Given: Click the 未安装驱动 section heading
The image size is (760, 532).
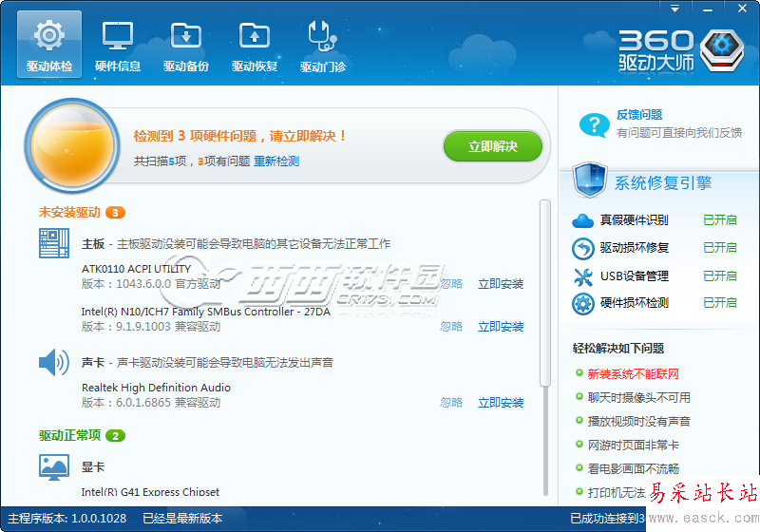Looking at the screenshot, I should click(69, 213).
